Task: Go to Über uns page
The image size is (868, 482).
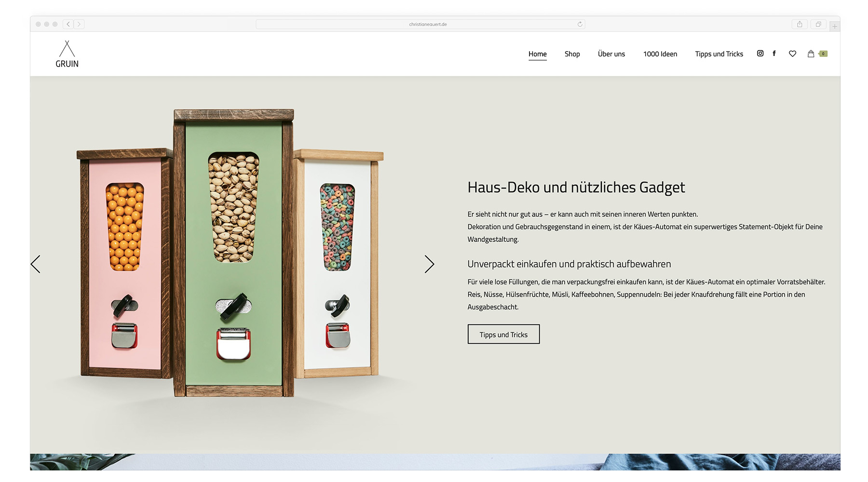Action: 611,54
